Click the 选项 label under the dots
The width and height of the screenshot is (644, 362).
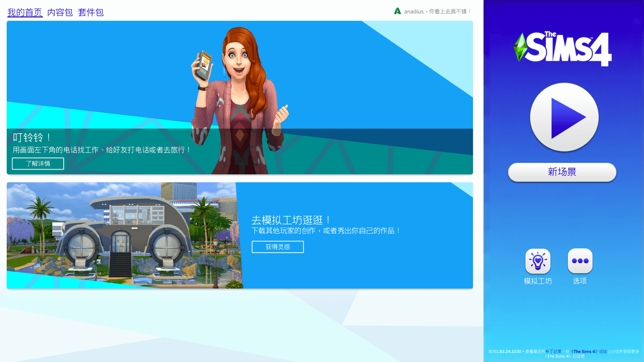[580, 281]
